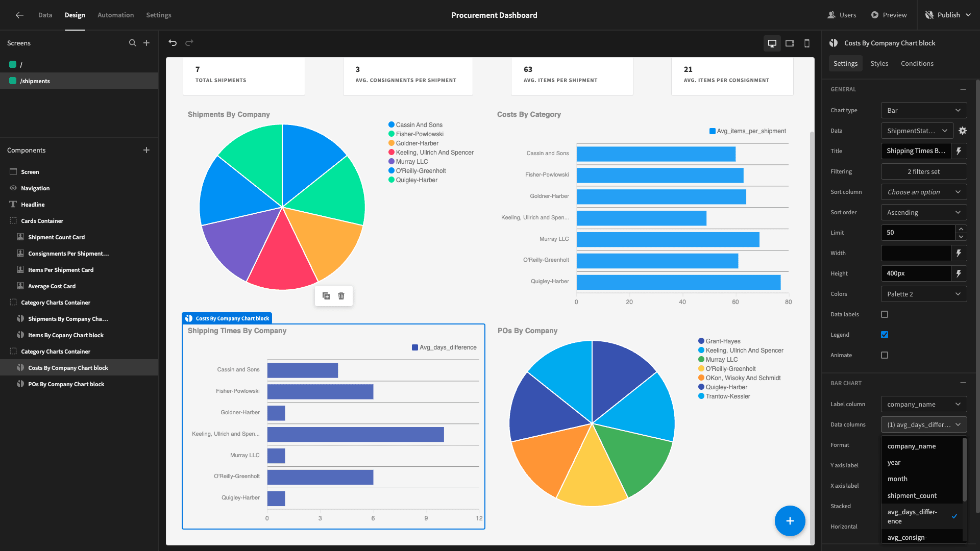Open the Automation tab
Viewport: 980px width, 551px height.
coord(115,15)
